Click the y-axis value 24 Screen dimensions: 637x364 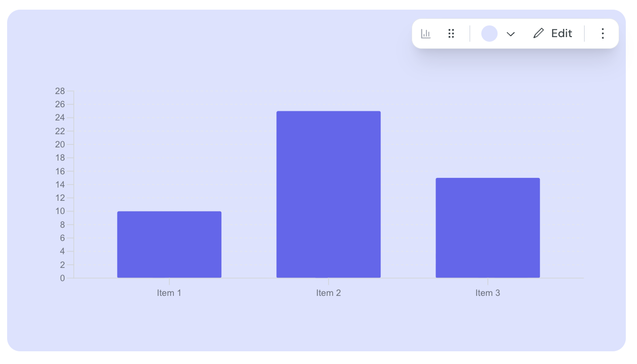pyautogui.click(x=60, y=118)
